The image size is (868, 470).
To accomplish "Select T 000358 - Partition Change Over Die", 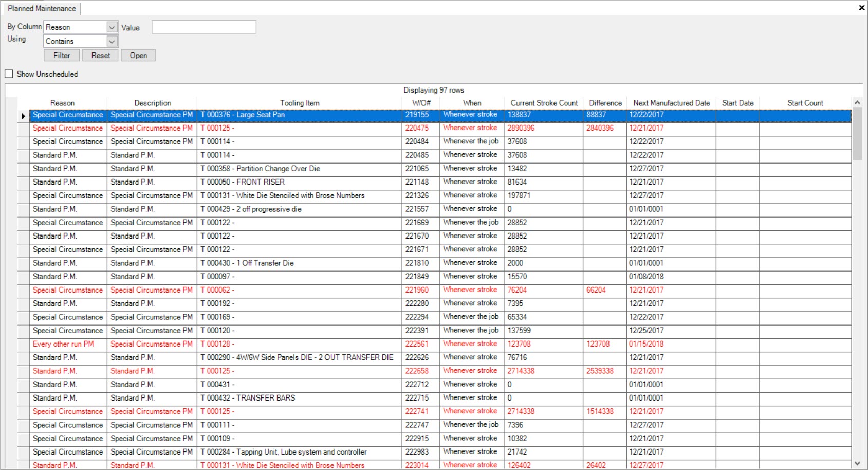I will 300,169.
